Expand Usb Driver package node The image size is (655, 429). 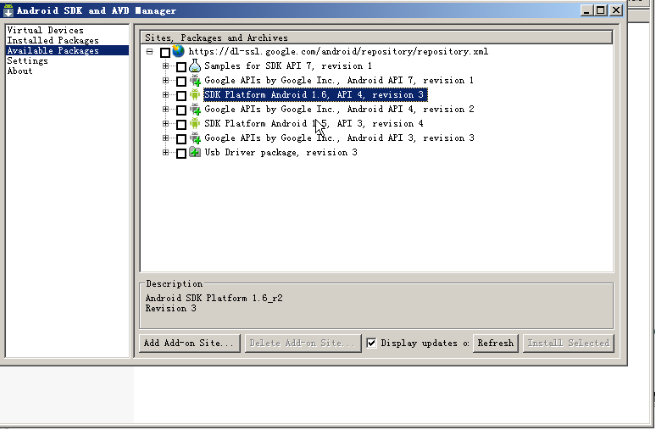pos(166,152)
